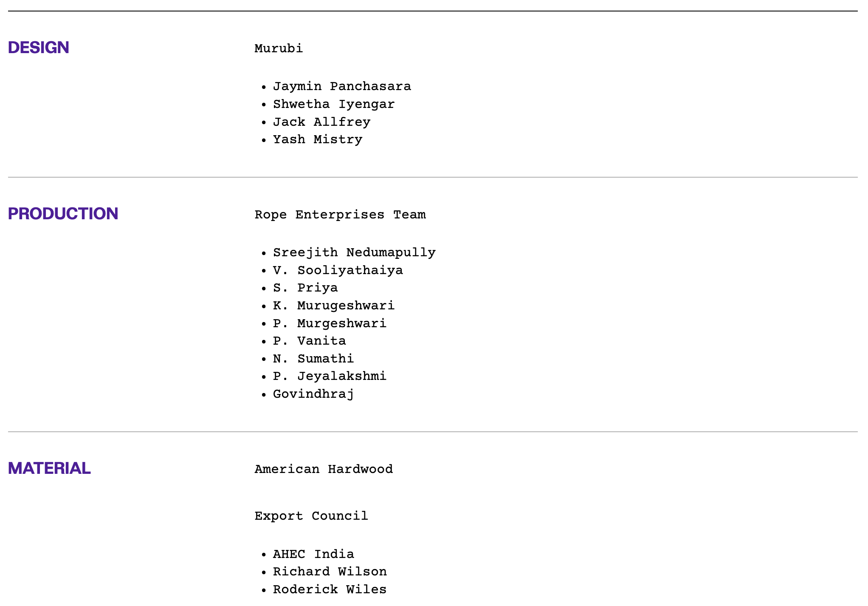Click the American Hardwood text
Viewport: 868px width, 606px height.
[x=324, y=469]
